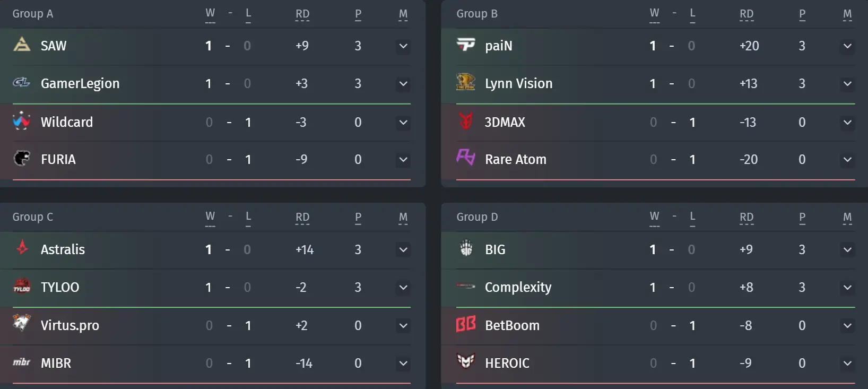Click the GamerLegion team logo
The image size is (868, 389).
point(22,82)
